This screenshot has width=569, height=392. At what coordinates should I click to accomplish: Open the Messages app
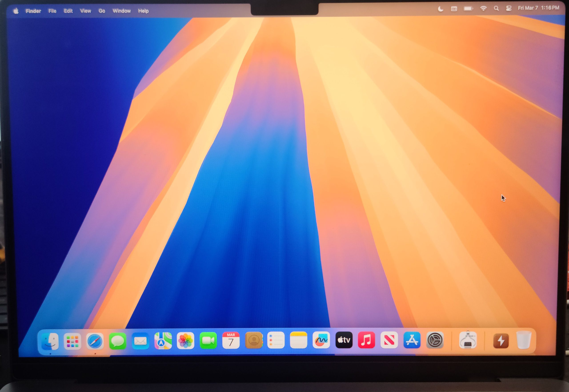coord(118,341)
